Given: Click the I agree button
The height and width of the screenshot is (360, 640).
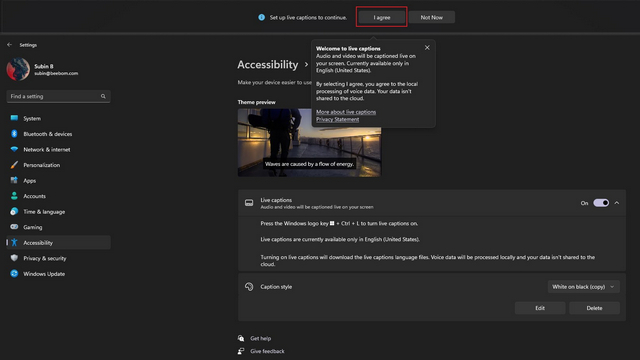Looking at the screenshot, I should pos(382,17).
